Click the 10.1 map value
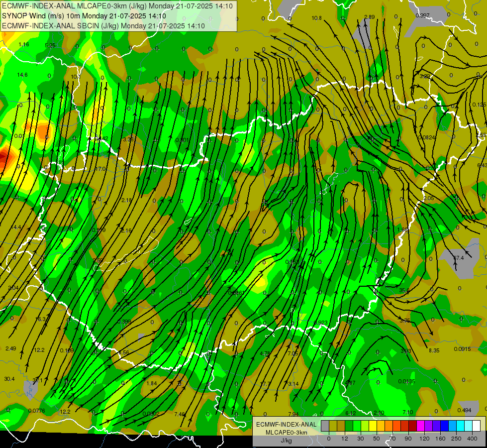487x448 pixels. point(76,77)
